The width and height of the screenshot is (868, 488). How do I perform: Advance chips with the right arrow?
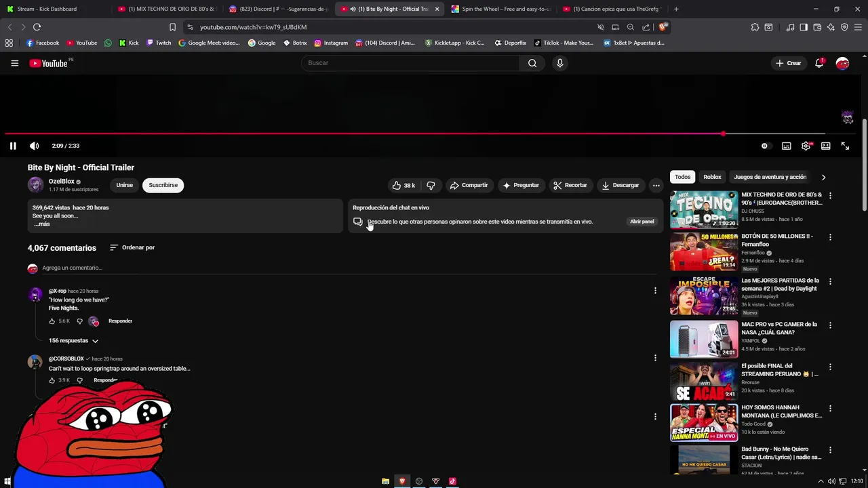tap(823, 177)
